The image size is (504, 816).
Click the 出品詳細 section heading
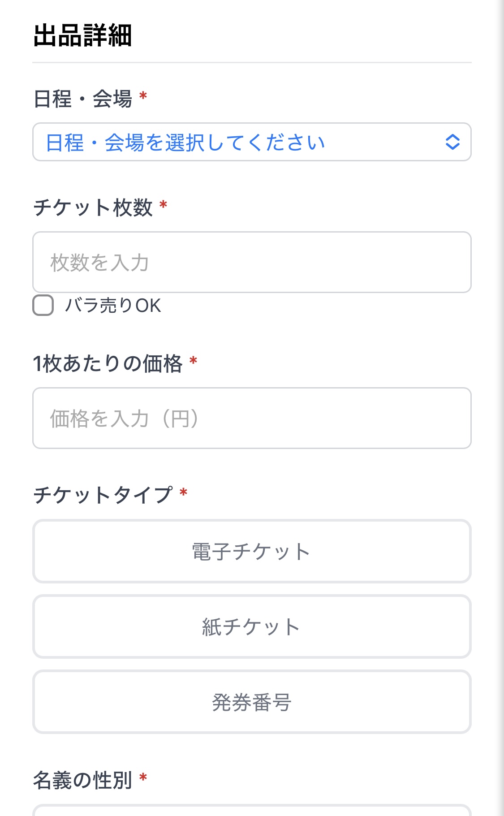tap(83, 36)
